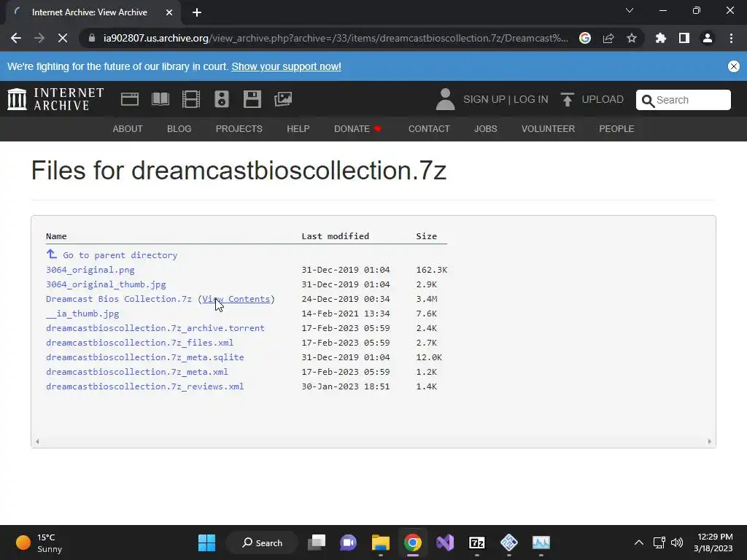Screen dimensions: 747x560
Task: Open the _meta.sqlite file link
Action: pyautogui.click(x=145, y=357)
